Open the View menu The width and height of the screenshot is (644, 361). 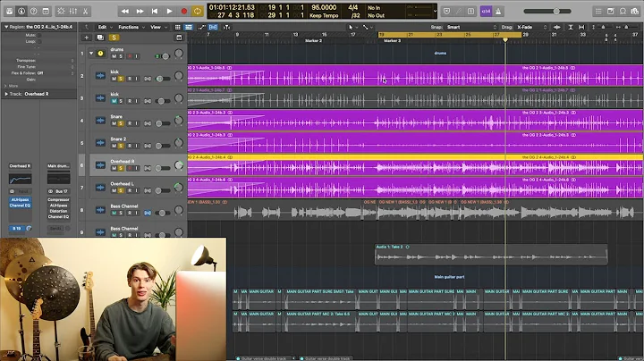click(158, 27)
